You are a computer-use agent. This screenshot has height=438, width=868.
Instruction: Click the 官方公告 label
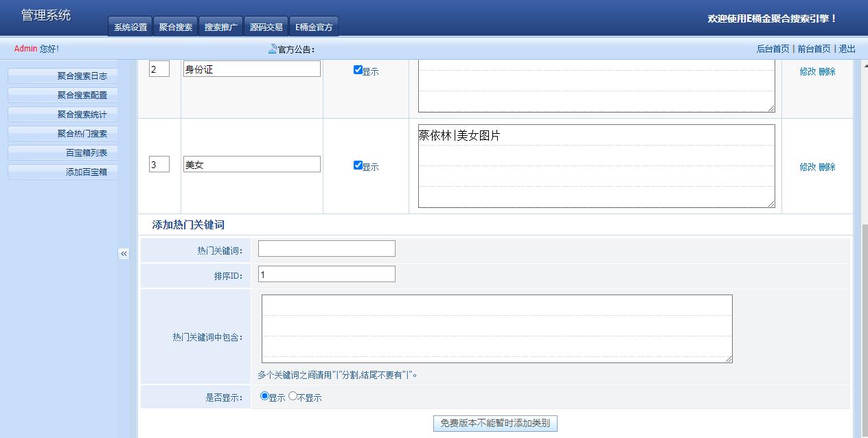297,49
